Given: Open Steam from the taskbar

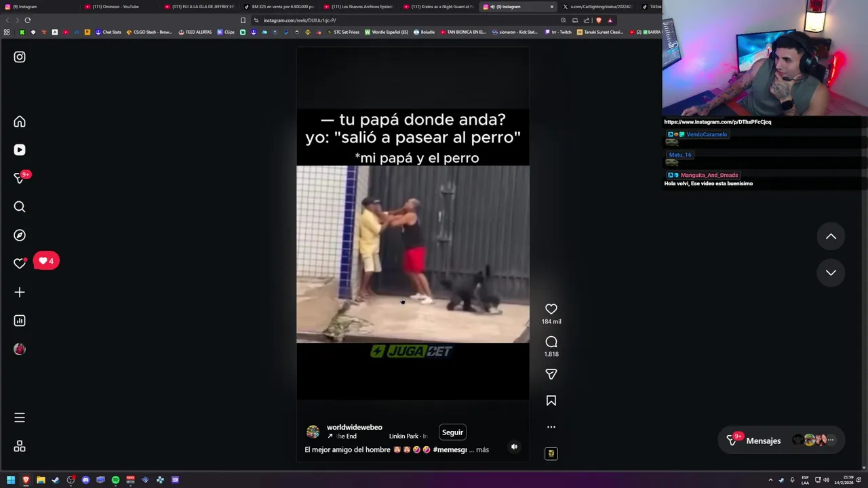Looking at the screenshot, I should click(56, 480).
